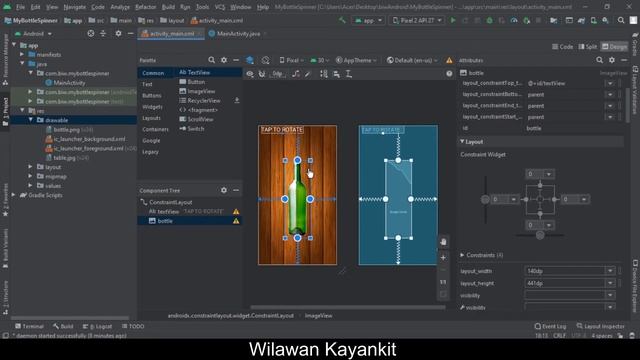Open the Layout Inspector
This screenshot has height=360, width=640.
point(600,326)
